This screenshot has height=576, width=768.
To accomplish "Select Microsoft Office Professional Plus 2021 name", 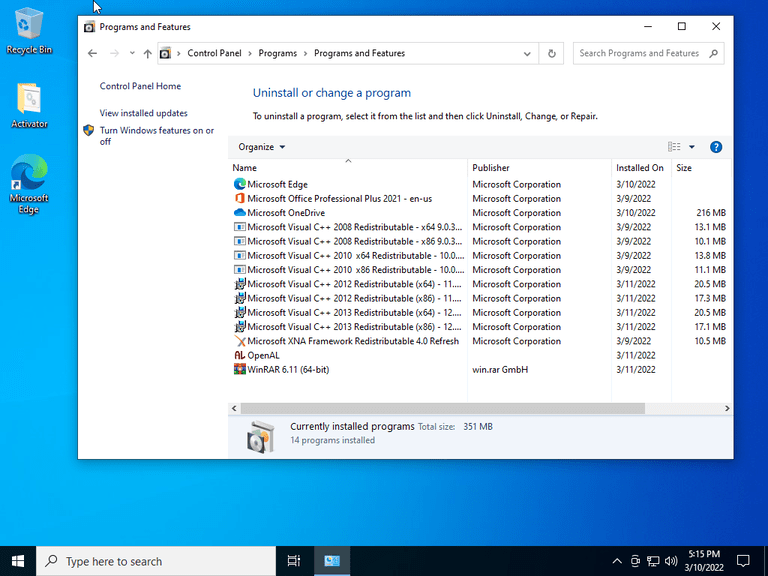I will pos(339,199).
